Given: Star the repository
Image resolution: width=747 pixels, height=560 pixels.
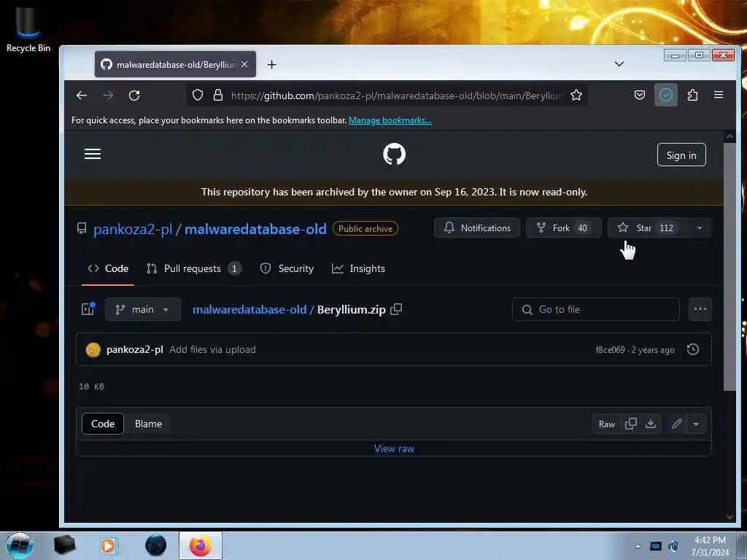Looking at the screenshot, I should (x=646, y=227).
